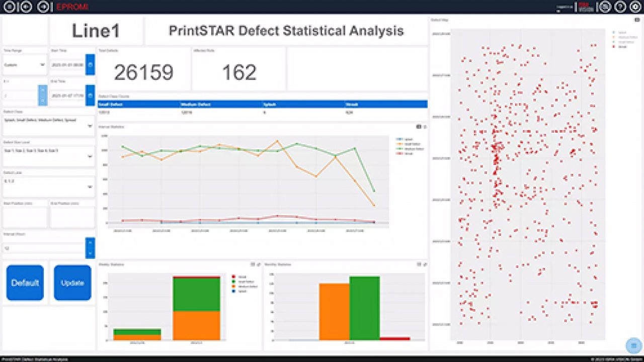The height and width of the screenshot is (362, 644).
Task: Click the back navigation arrow in top bar
Action: [26, 7]
